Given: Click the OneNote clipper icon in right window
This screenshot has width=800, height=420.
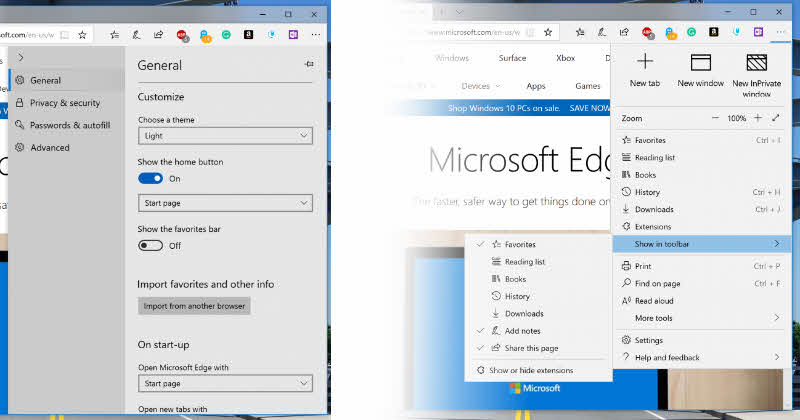Looking at the screenshot, I should [x=759, y=32].
